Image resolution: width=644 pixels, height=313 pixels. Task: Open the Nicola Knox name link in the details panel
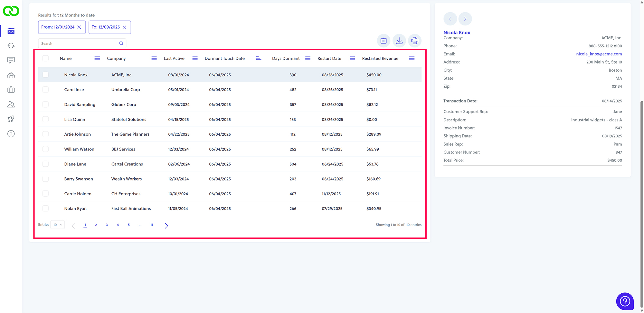click(457, 33)
